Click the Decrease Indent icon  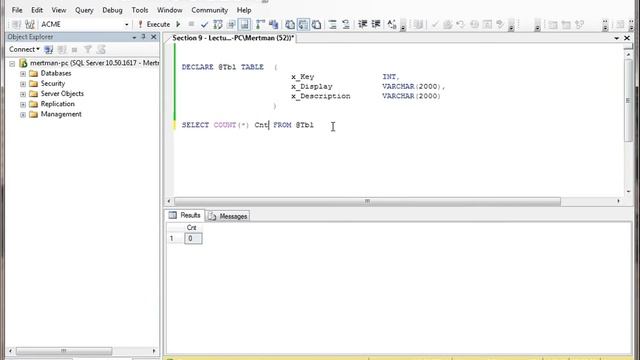tap(362, 24)
